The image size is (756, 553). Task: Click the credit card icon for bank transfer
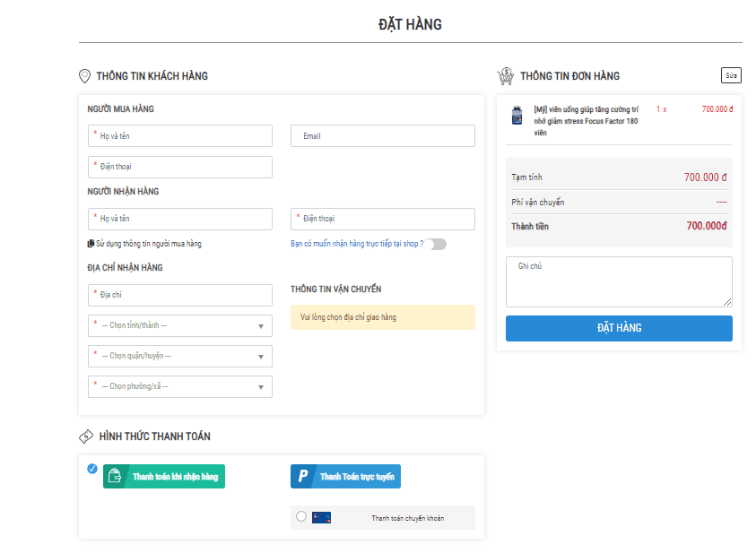[x=321, y=517]
